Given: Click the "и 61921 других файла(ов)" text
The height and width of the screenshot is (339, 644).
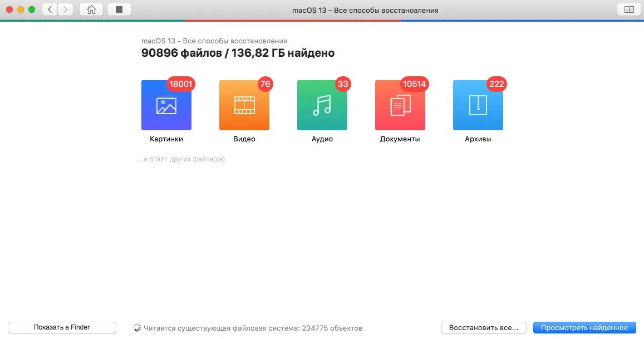Looking at the screenshot, I should pos(181,159).
